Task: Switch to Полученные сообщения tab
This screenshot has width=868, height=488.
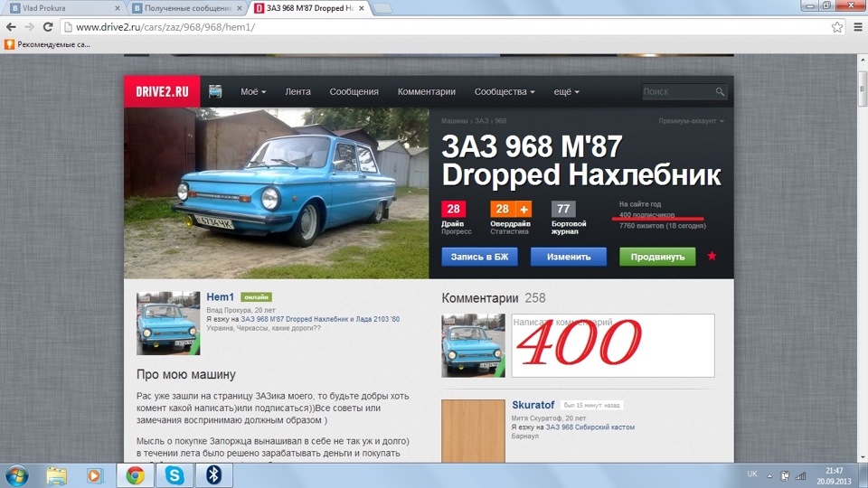Action: 185,8
